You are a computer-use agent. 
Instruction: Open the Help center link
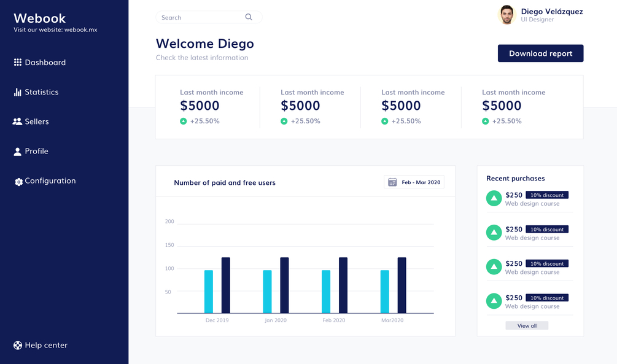point(41,345)
